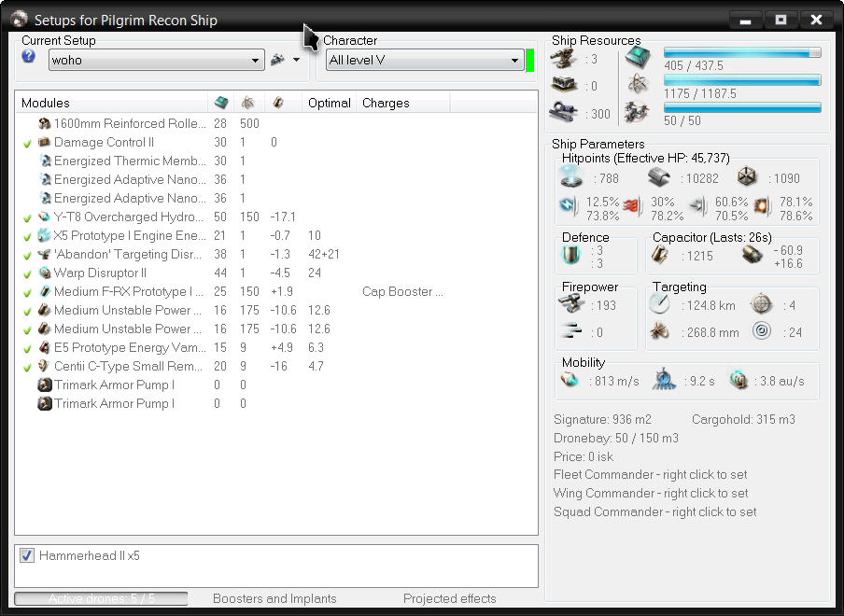Screen dimensions: 844x616
Task: Click the thermal resistance flame icon
Action: click(x=633, y=206)
